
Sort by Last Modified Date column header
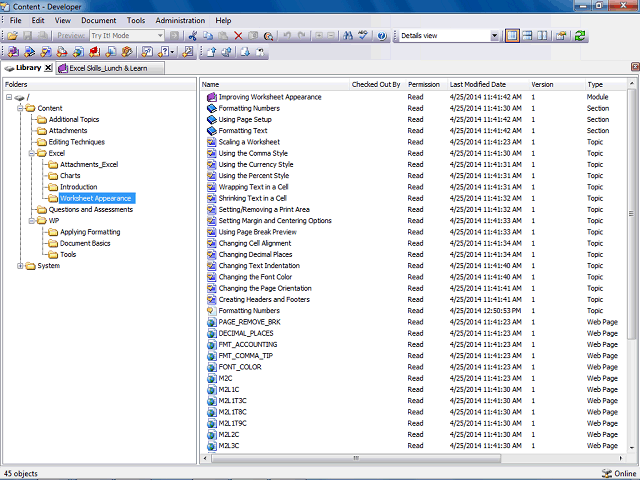(488, 84)
